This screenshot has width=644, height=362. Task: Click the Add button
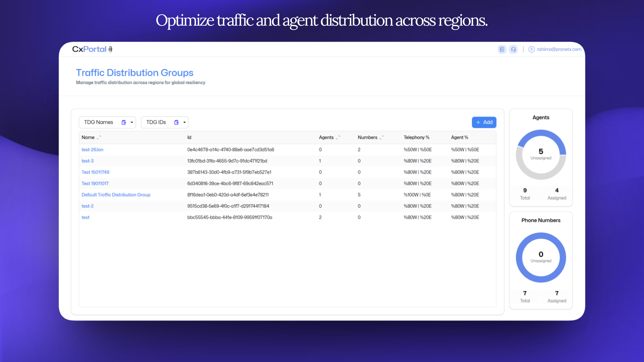tap(484, 122)
